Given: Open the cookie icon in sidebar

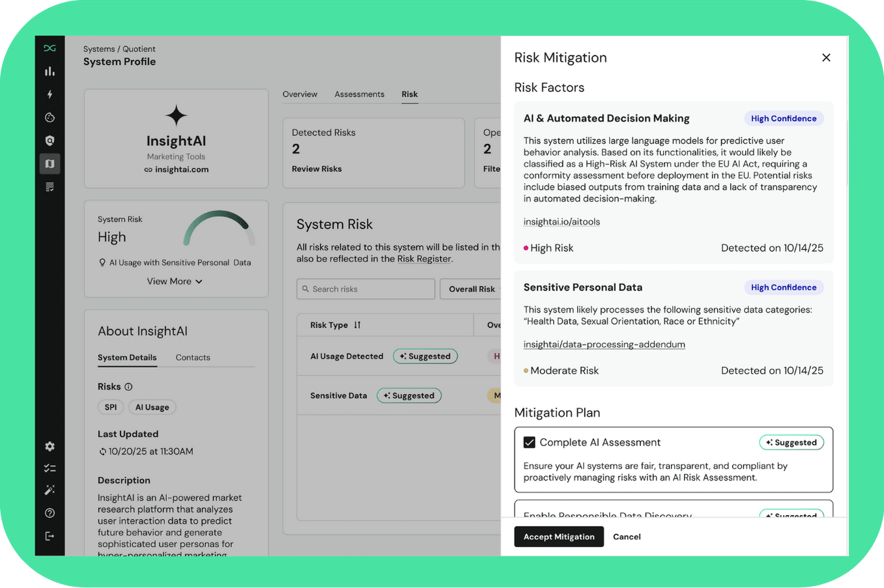Looking at the screenshot, I should [x=50, y=118].
